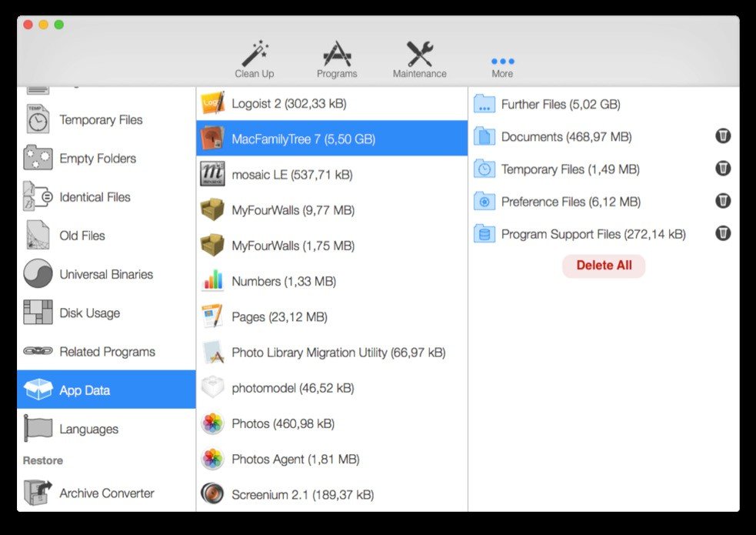Select row text "Screenium 2.1 (189,37 kB)"

(x=303, y=495)
